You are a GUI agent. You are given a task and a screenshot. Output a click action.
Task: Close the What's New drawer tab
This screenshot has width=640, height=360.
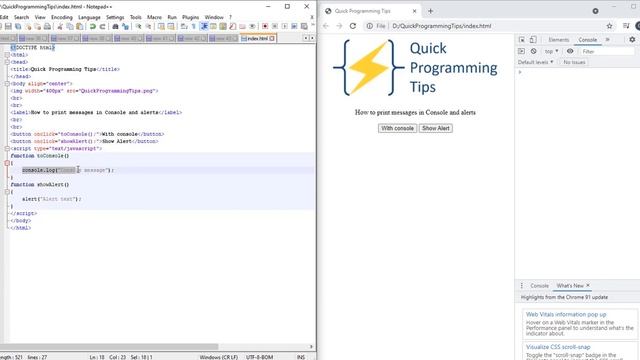click(588, 285)
